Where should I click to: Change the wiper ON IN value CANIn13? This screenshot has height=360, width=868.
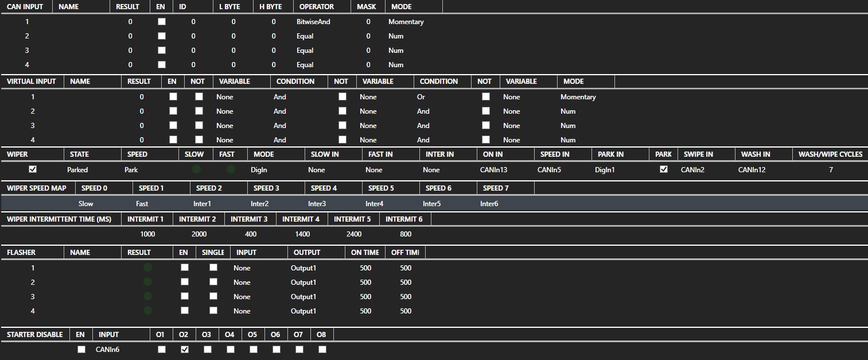click(494, 170)
